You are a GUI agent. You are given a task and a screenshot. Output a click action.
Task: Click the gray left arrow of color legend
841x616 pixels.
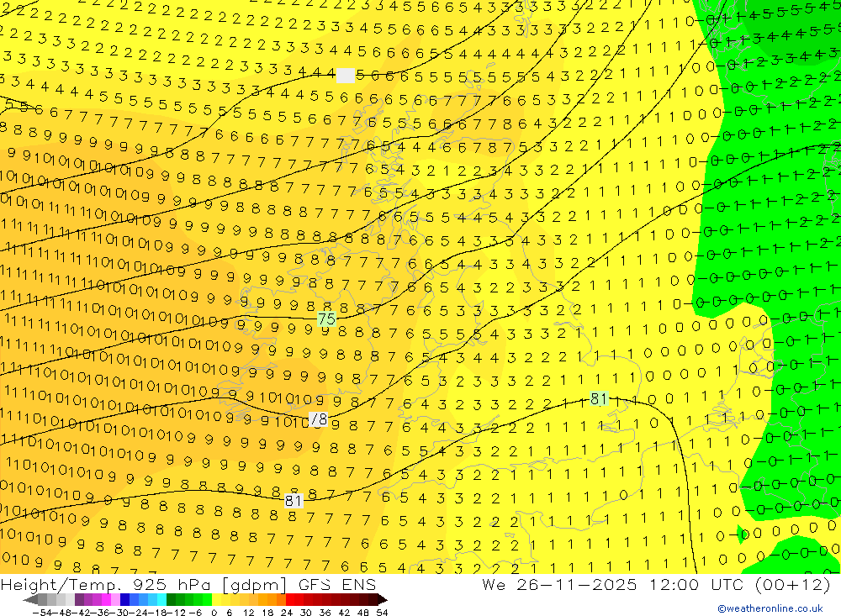[30, 599]
